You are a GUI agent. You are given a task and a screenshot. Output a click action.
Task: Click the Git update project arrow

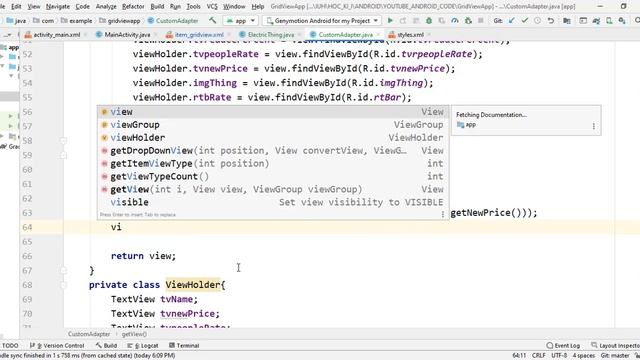512,20
